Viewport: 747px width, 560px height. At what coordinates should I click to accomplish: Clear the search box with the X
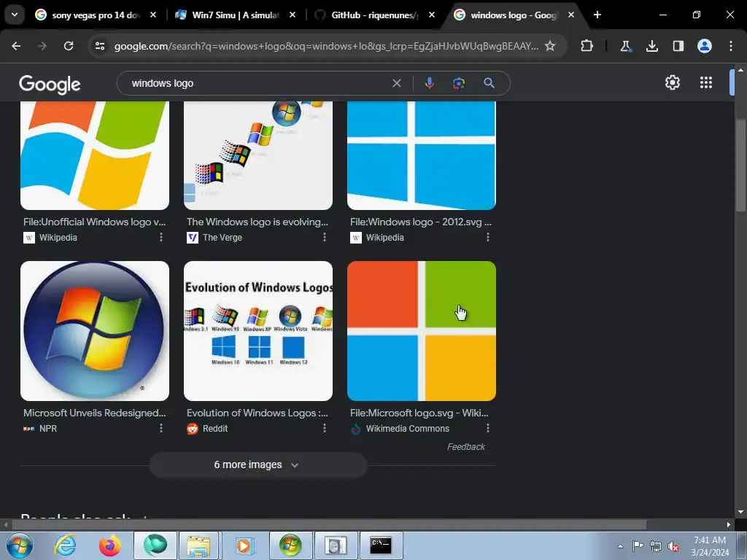pyautogui.click(x=396, y=83)
